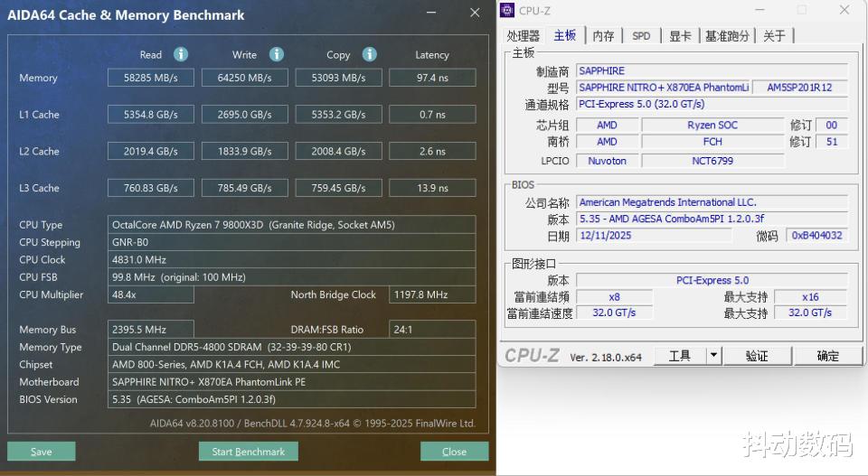Viewport: 868px width, 476px height.
Task: Click CPU Clock value 4831.0 MHz
Action: [x=292, y=259]
